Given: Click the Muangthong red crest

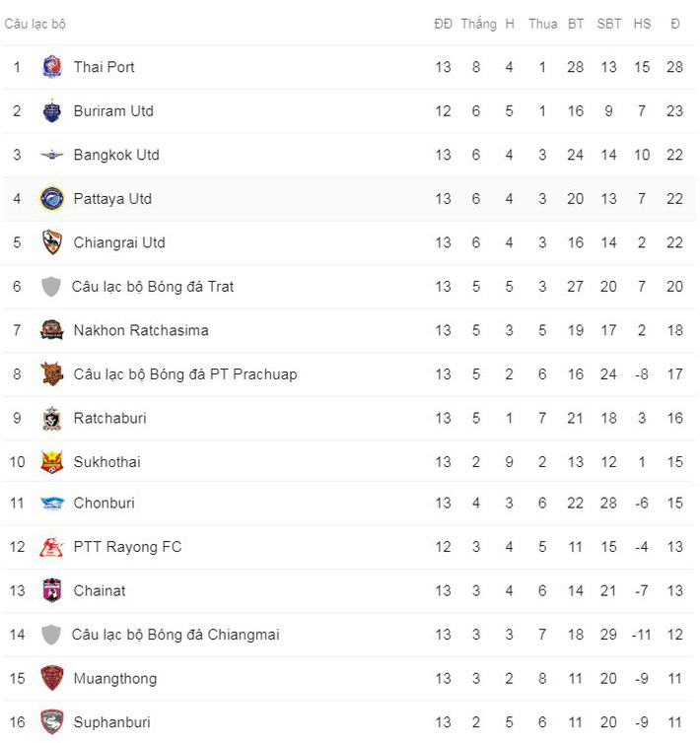Looking at the screenshot, I should click(52, 678).
